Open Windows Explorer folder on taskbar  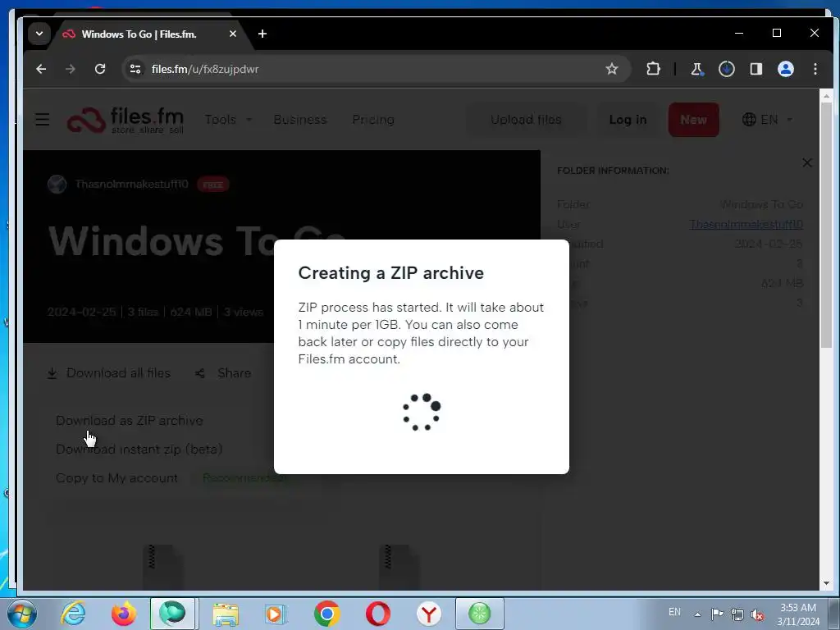pos(226,614)
